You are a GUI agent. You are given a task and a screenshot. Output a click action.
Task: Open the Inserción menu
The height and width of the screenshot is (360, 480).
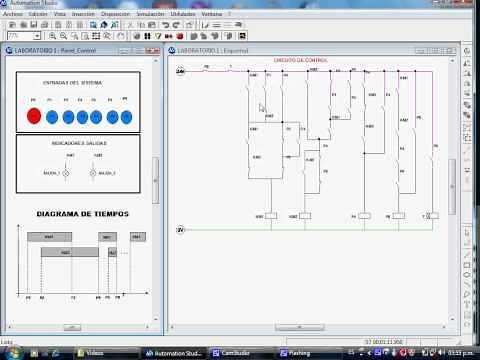pyautogui.click(x=83, y=14)
